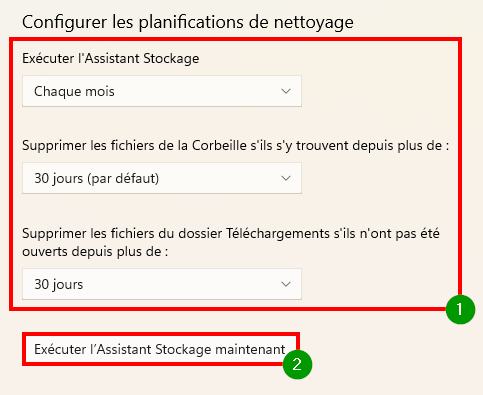Click the word "nettoyage" in the heading
This screenshot has height=395, width=483.
click(x=314, y=23)
